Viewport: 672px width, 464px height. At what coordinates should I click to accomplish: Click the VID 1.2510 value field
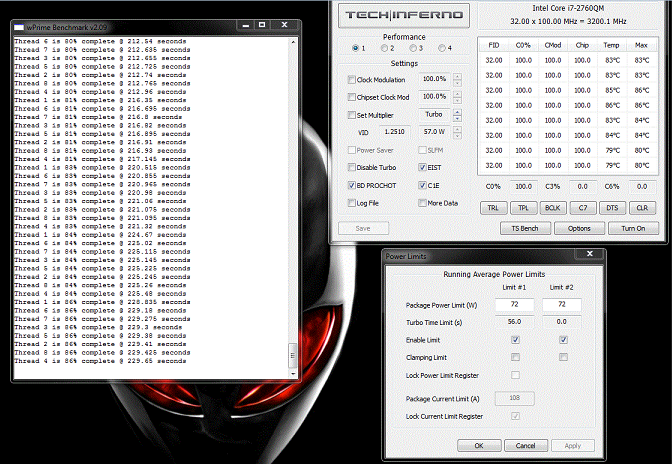point(394,132)
